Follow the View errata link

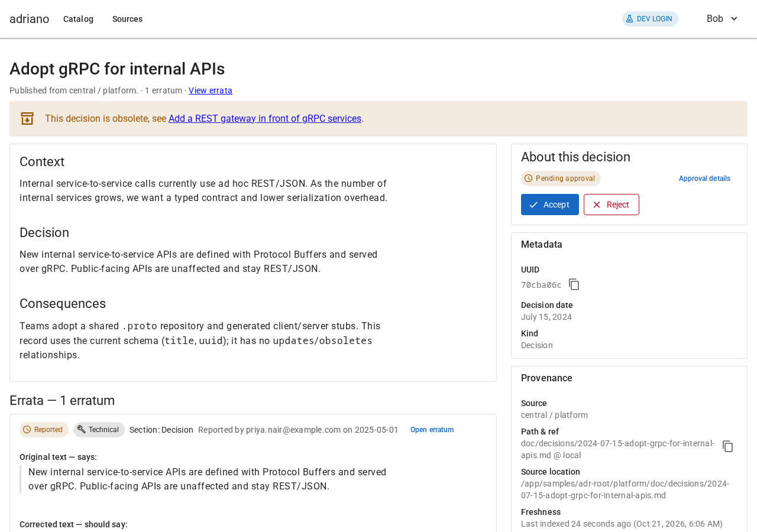click(211, 90)
